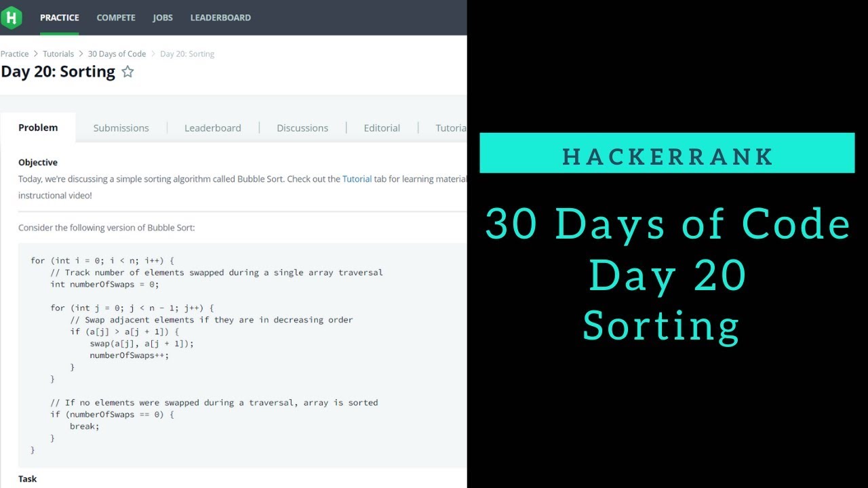Click the HackerRank logo icon
Screen dimensions: 868x488
point(11,18)
